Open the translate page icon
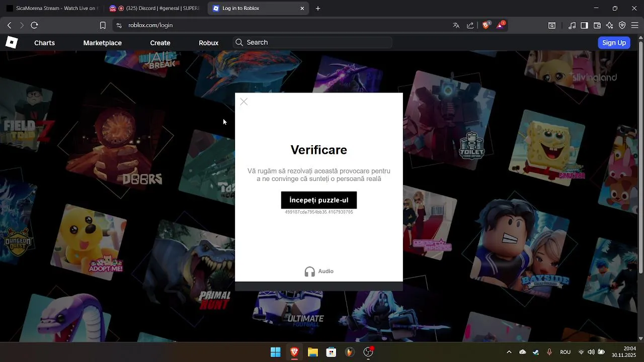 coord(456,25)
